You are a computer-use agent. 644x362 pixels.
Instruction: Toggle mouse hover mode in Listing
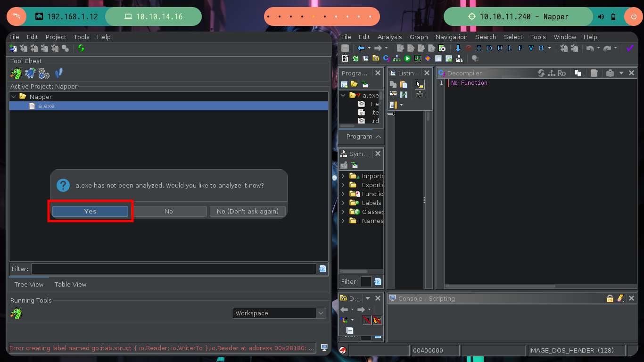pos(420,84)
